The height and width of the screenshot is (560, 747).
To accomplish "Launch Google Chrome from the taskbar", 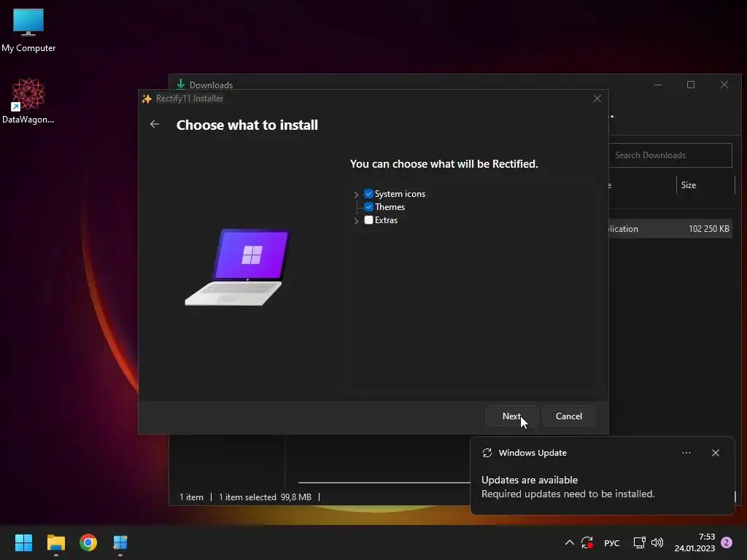I will (88, 542).
